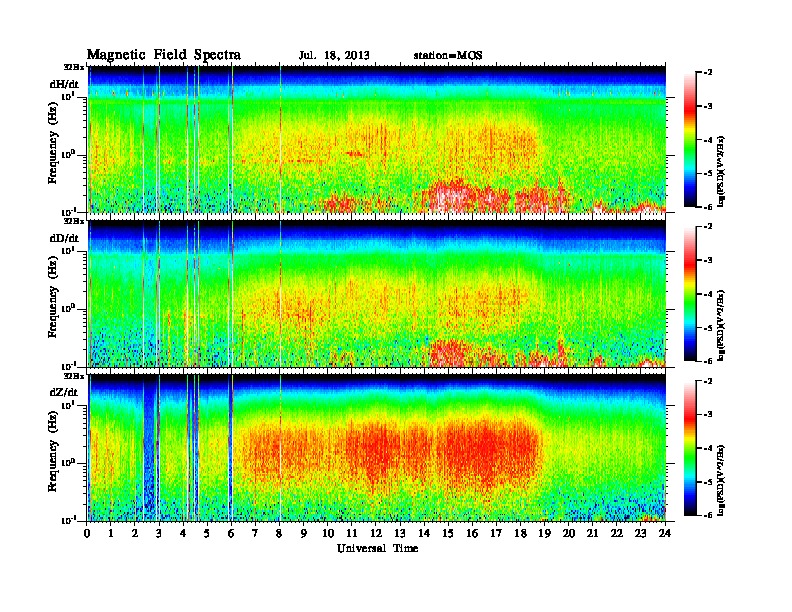Click the -6 tick on the dZ/dt color bar
This screenshot has height=612, width=792.
pyautogui.click(x=708, y=515)
